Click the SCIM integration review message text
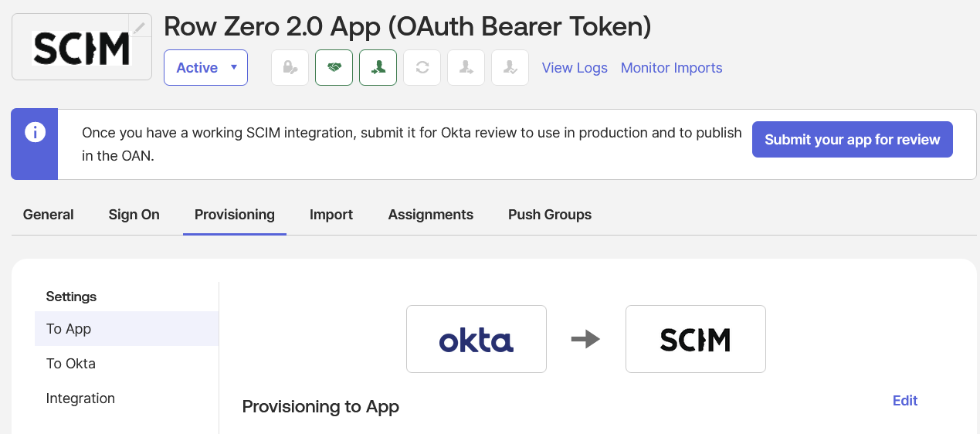 point(412,144)
